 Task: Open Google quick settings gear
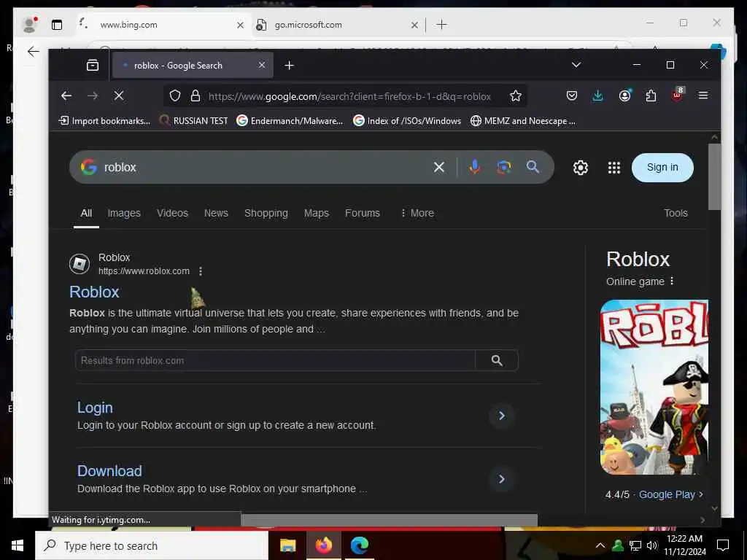[580, 168]
